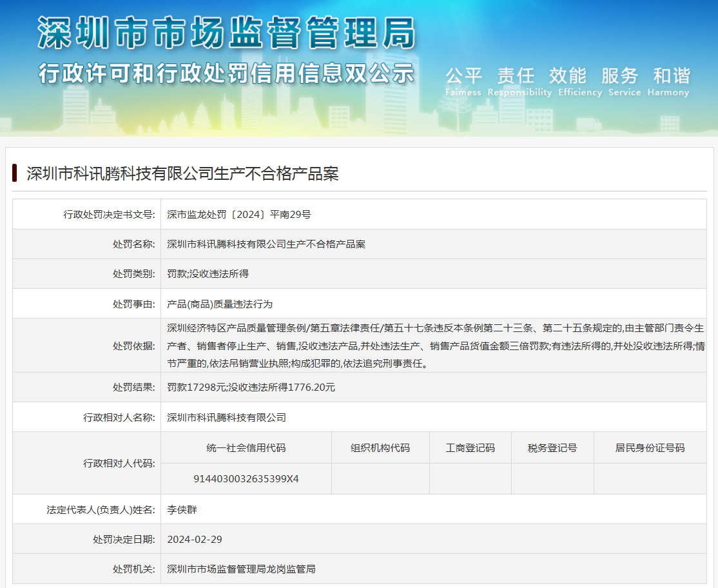The height and width of the screenshot is (588, 718).
Task: Click label 处罚类别
Action: [133, 274]
